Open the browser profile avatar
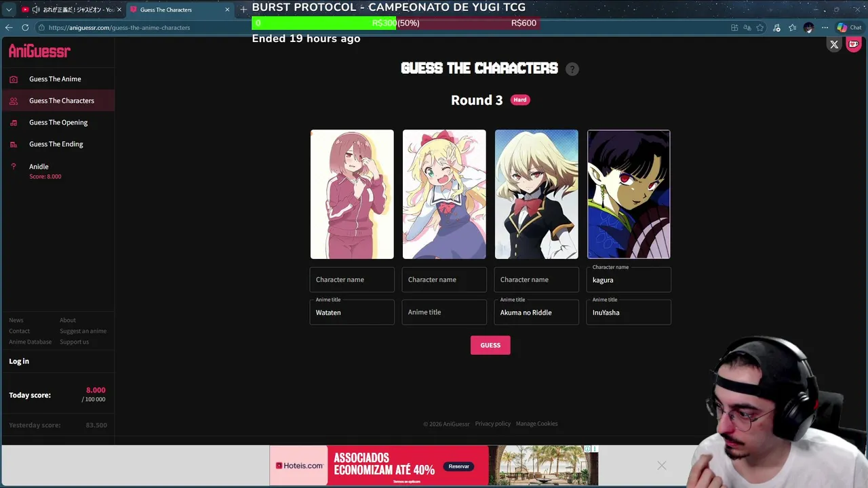Screen dimensions: 868x488 (808, 28)
